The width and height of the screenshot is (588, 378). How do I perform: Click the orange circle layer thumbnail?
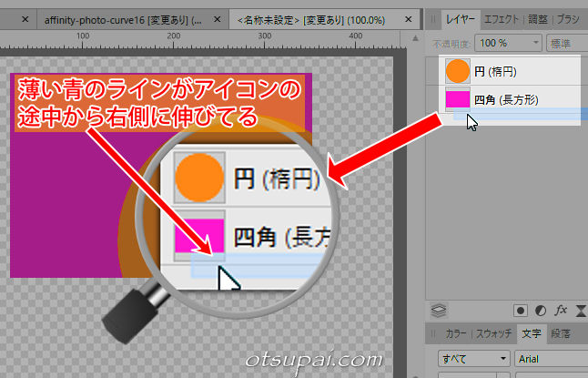click(457, 70)
